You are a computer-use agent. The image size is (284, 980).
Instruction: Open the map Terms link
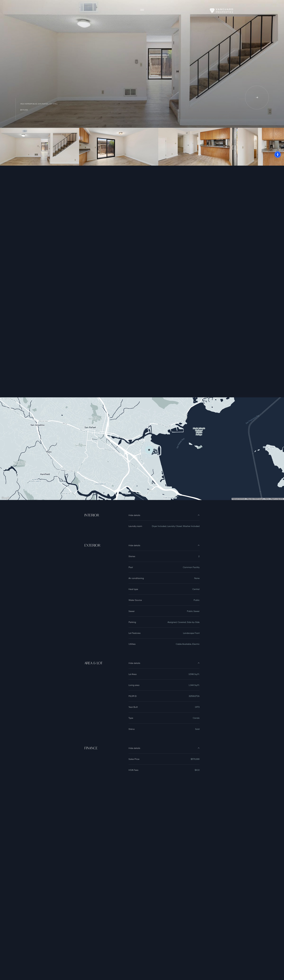[267, 499]
